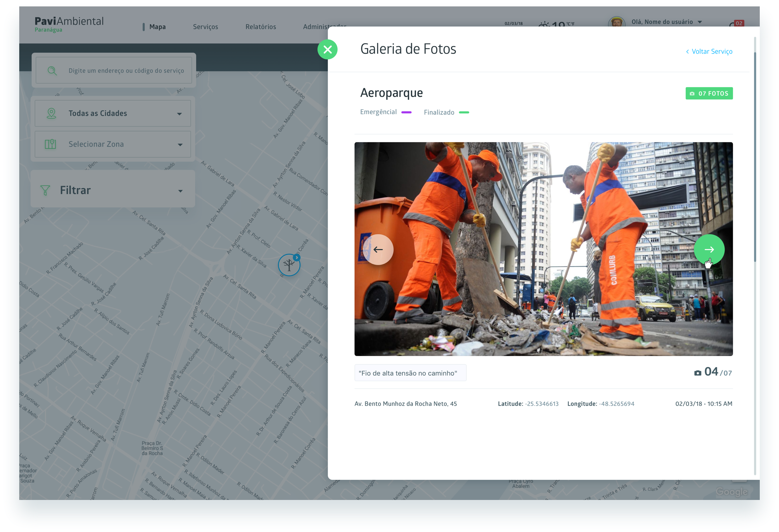This screenshot has width=779, height=532.
Task: Click the photo counter 04/07
Action: coord(713,372)
